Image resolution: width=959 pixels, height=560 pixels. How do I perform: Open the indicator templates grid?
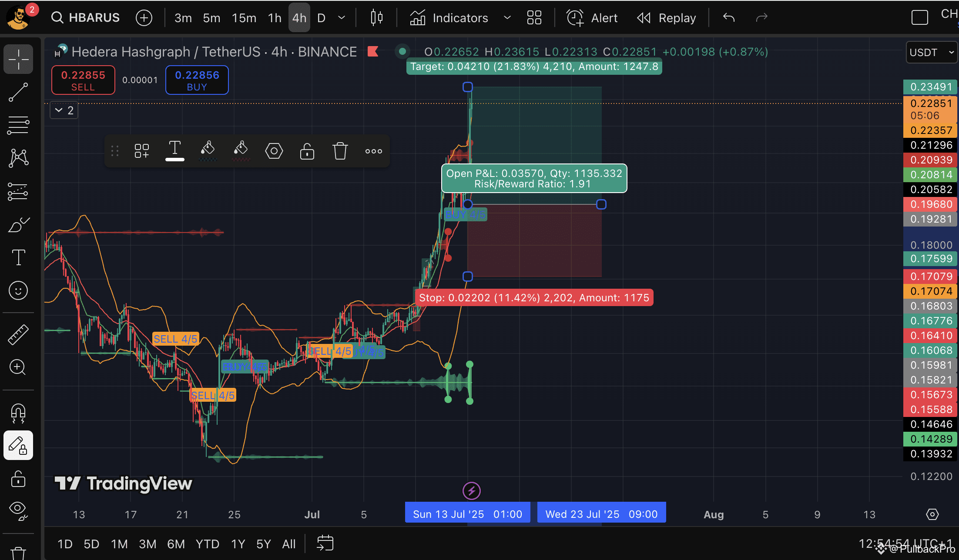534,18
